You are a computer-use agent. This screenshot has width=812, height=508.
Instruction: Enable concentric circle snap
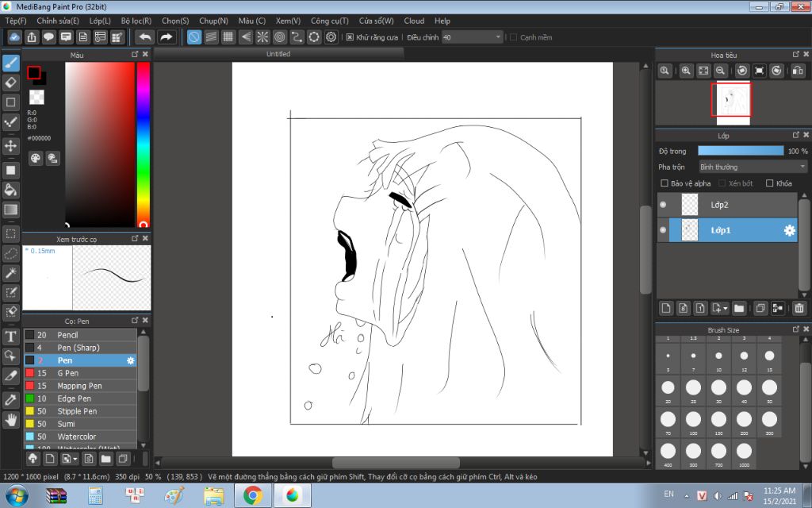coord(280,37)
